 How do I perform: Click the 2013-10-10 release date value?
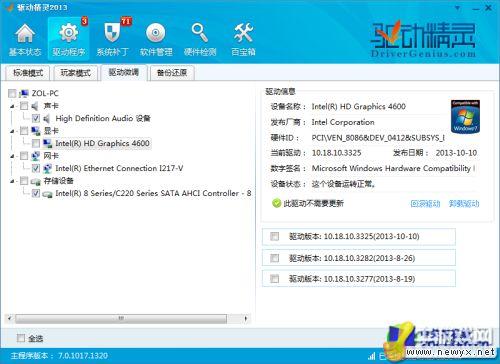pyautogui.click(x=456, y=153)
